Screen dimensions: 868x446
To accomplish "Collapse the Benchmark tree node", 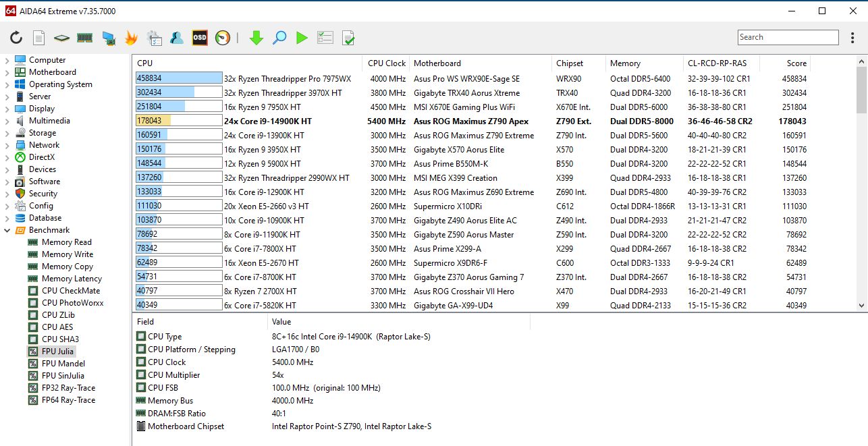I will point(7,230).
